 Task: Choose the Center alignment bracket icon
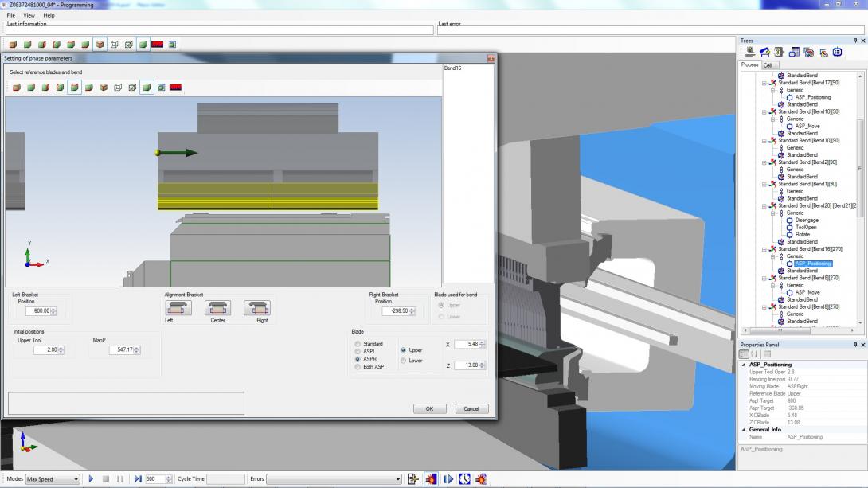click(217, 308)
